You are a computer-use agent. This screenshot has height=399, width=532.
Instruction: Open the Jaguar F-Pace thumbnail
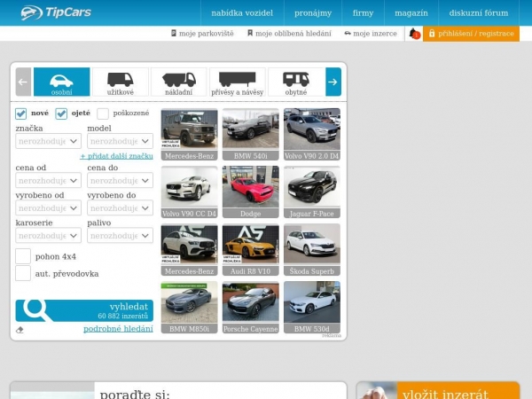[312, 192]
